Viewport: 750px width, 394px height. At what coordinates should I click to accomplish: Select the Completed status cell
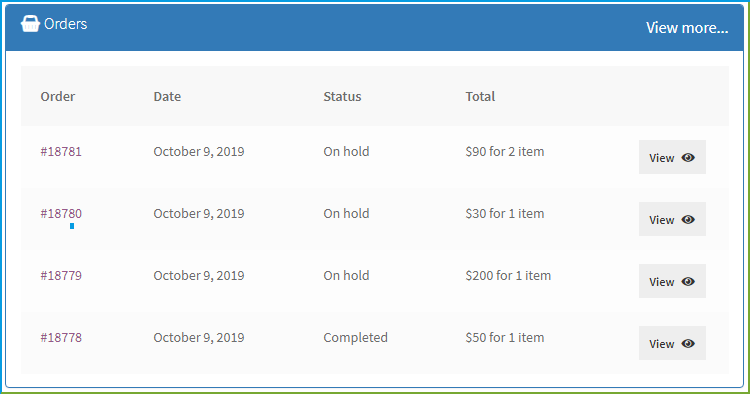tap(355, 338)
